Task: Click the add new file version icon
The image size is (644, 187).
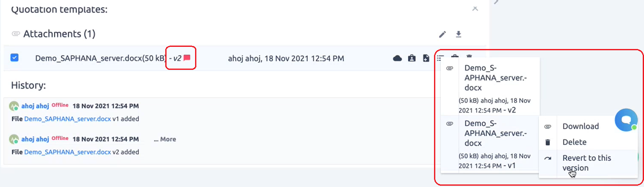Action: click(426, 58)
